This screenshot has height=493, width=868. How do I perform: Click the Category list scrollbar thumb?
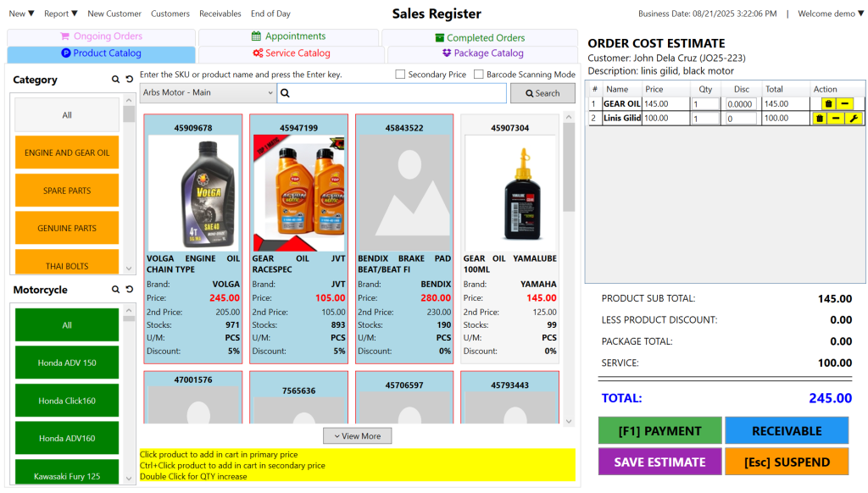click(x=129, y=114)
